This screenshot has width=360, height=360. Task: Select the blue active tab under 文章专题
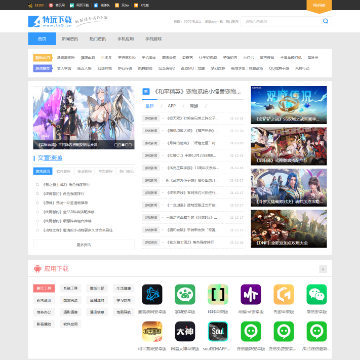pyautogui.click(x=43, y=171)
